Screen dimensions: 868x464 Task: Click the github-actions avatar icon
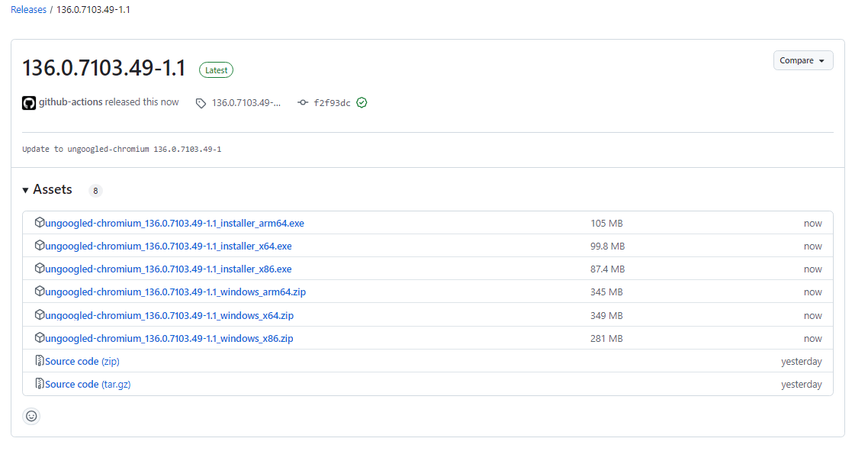point(29,102)
